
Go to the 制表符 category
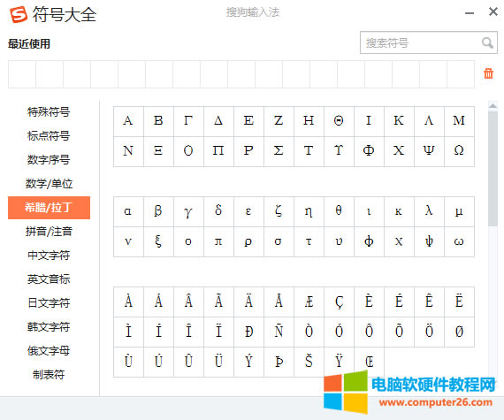click(x=49, y=375)
